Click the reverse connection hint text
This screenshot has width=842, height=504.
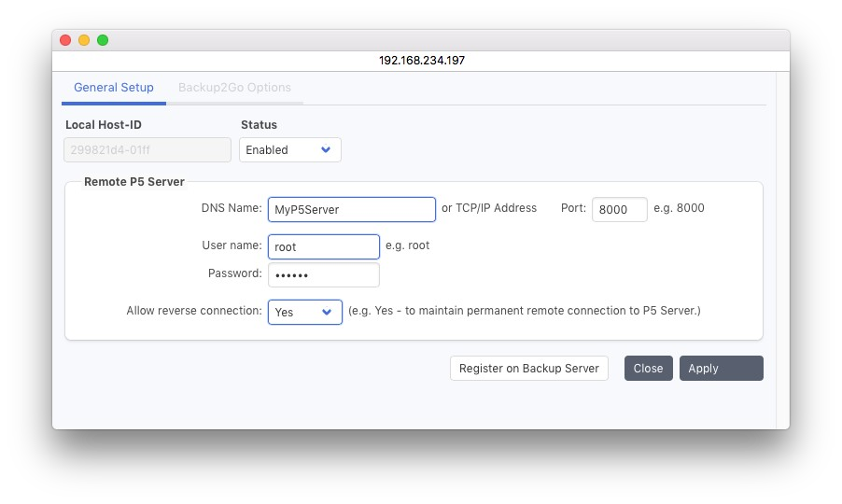tap(524, 311)
